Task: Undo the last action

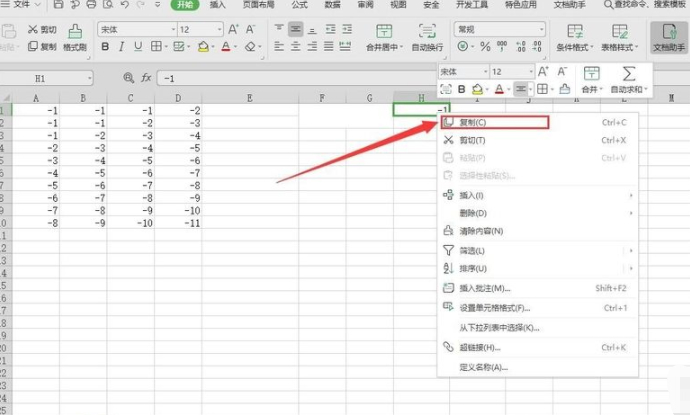Action: coord(125,5)
